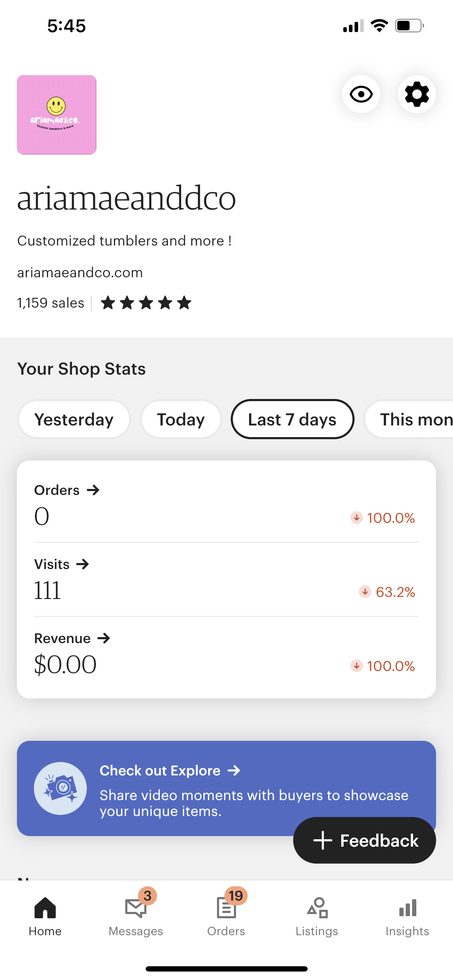453x980 pixels.
Task: Tap the five-star shop rating
Action: tap(146, 303)
